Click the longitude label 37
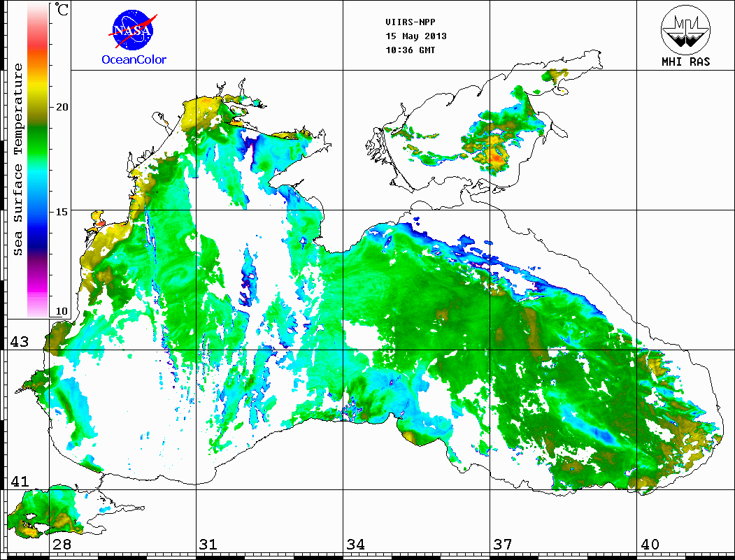 (503, 544)
